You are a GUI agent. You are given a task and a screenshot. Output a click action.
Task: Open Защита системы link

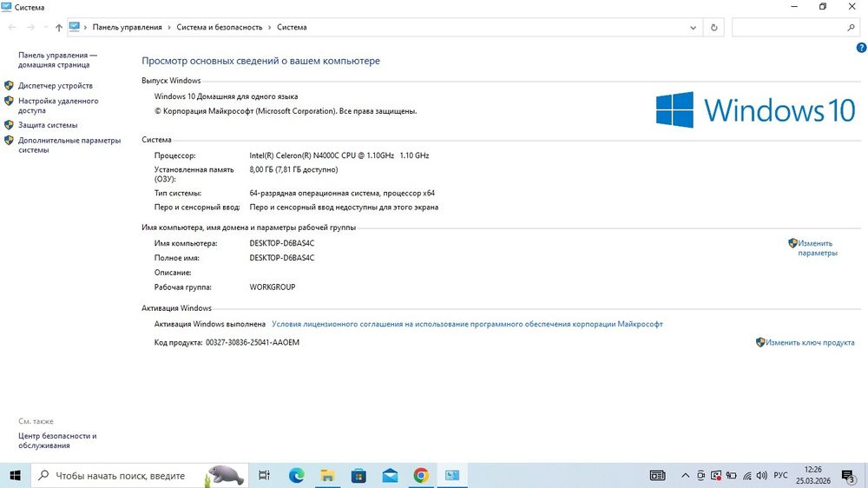[x=48, y=125]
